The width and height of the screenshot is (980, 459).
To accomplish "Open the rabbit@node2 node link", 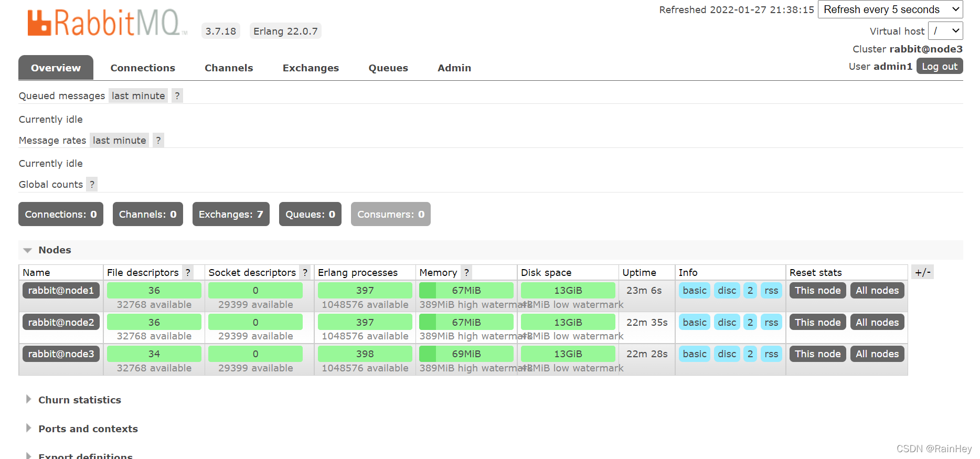I will 61,322.
